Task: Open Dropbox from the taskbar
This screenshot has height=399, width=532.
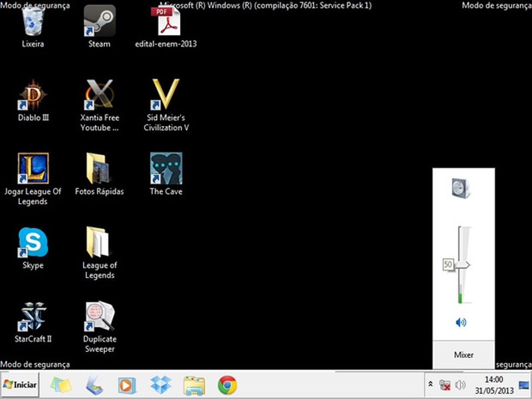Action: [161, 385]
